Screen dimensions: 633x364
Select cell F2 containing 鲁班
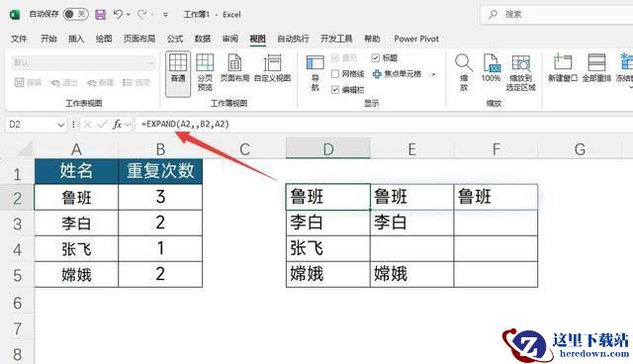496,198
